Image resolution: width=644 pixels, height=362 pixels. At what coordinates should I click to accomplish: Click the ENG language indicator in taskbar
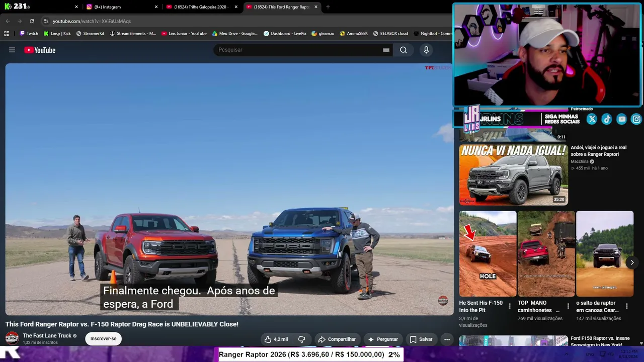click(x=590, y=354)
